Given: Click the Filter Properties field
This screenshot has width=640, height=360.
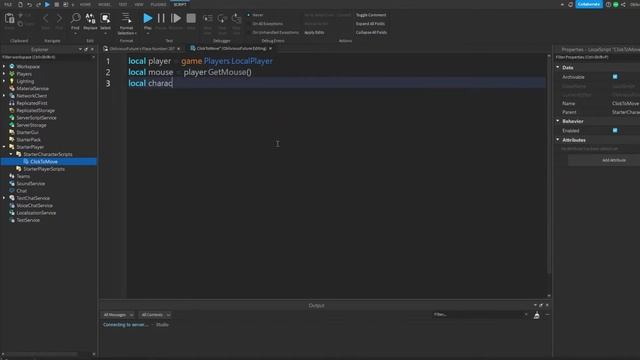Looking at the screenshot, I should (597, 57).
